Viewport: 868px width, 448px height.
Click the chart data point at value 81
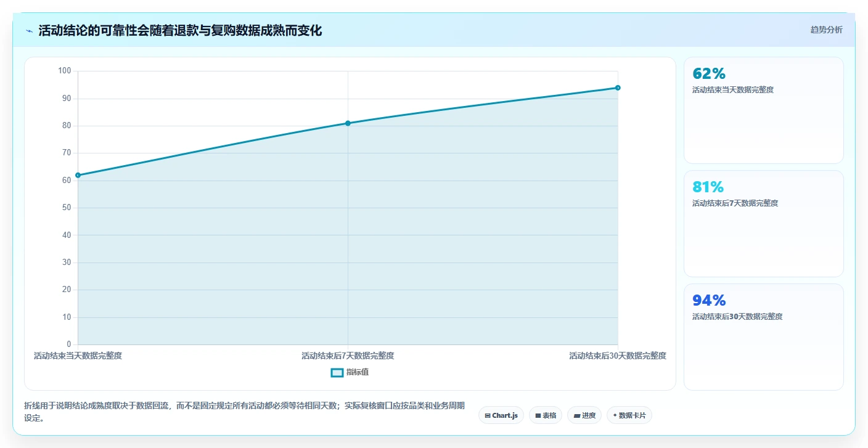pyautogui.click(x=348, y=123)
